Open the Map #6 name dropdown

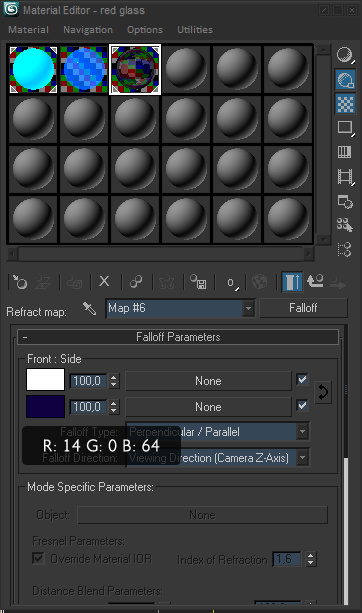point(248,308)
